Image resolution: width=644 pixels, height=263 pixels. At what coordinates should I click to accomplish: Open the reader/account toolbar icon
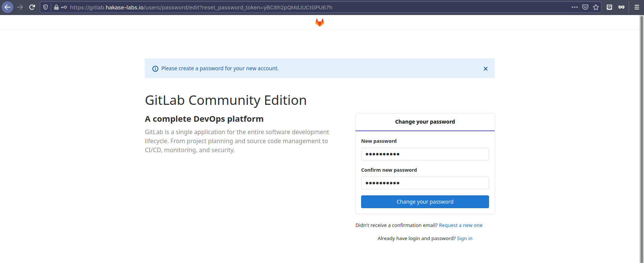coord(609,7)
